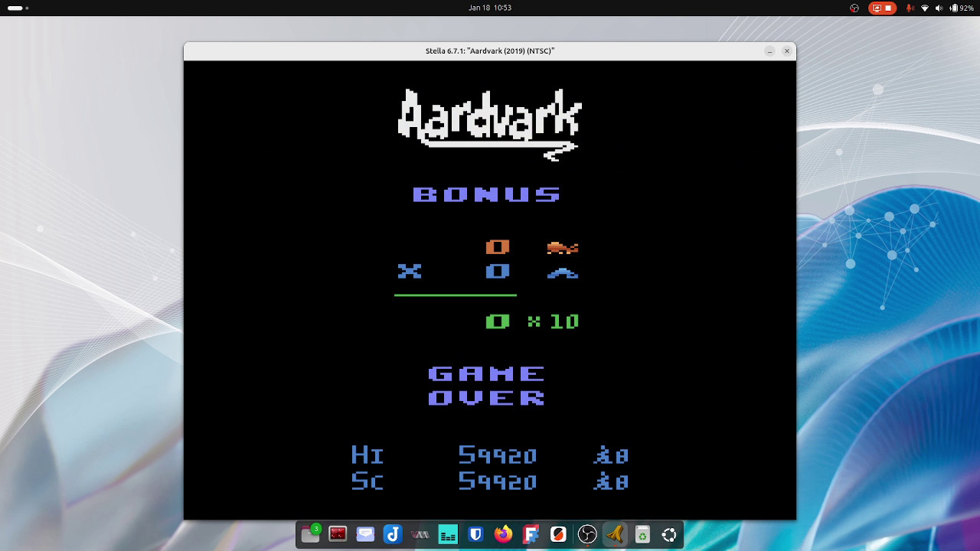Open the red F gear app in dock
980x551 pixels.
coord(531,534)
